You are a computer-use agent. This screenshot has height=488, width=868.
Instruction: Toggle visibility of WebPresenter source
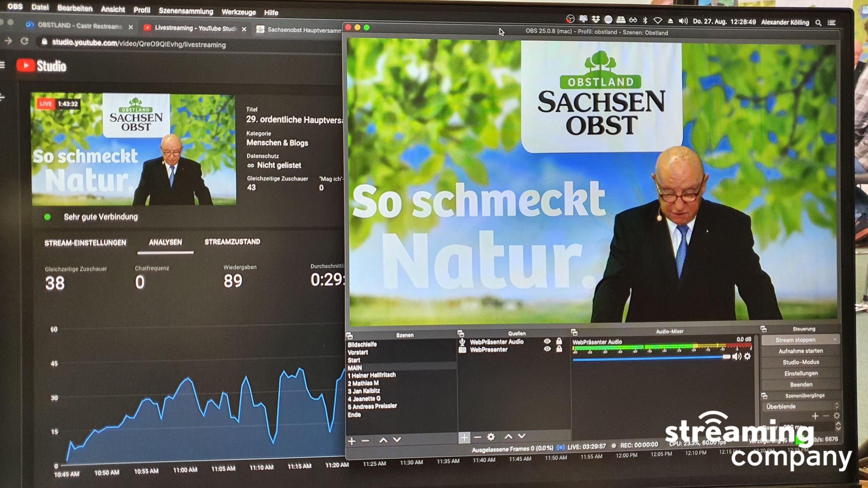coord(547,349)
